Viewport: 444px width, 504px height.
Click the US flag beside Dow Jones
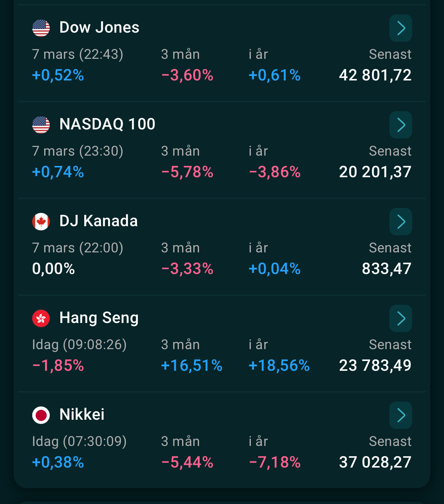tap(41, 28)
